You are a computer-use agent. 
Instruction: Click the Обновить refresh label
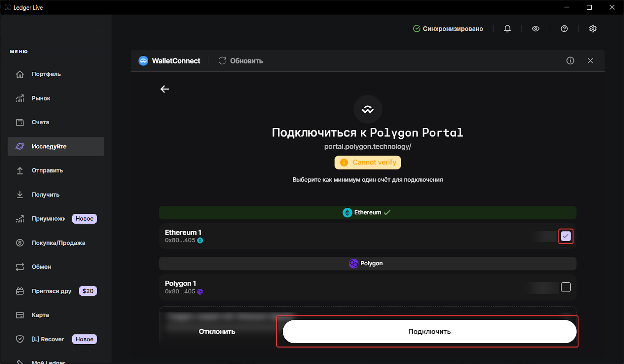(246, 61)
